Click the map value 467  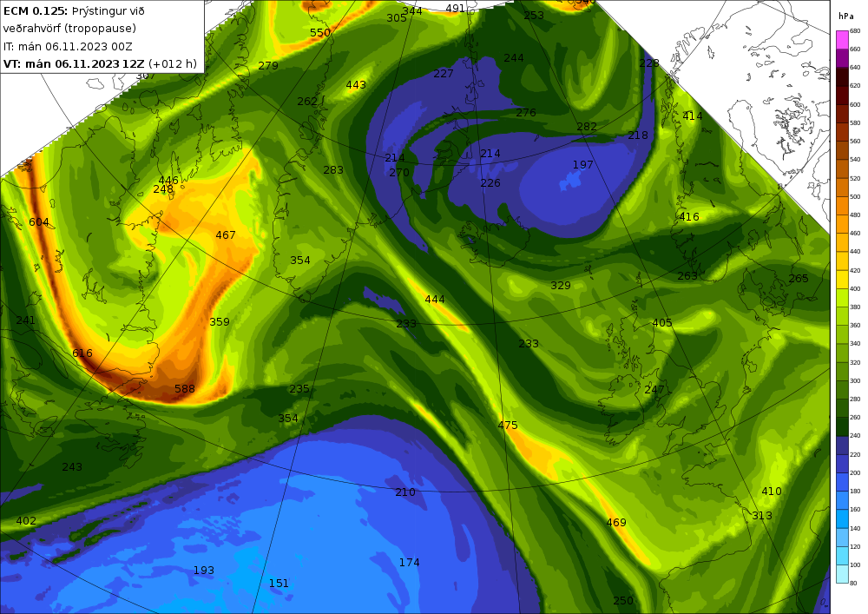tap(226, 235)
